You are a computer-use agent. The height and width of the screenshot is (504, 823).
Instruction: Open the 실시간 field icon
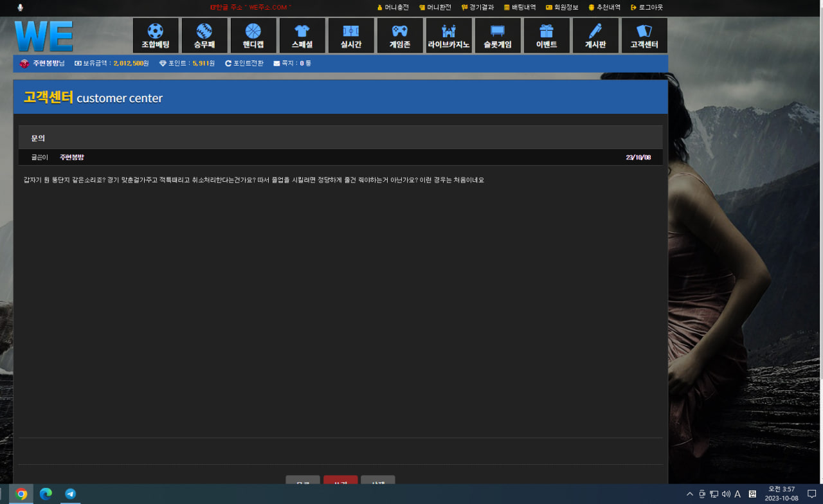350,31
